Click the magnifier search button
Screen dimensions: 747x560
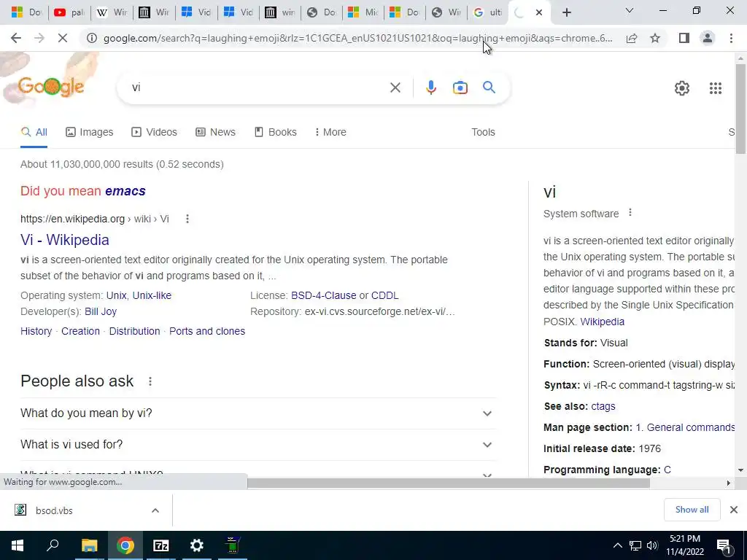(489, 87)
